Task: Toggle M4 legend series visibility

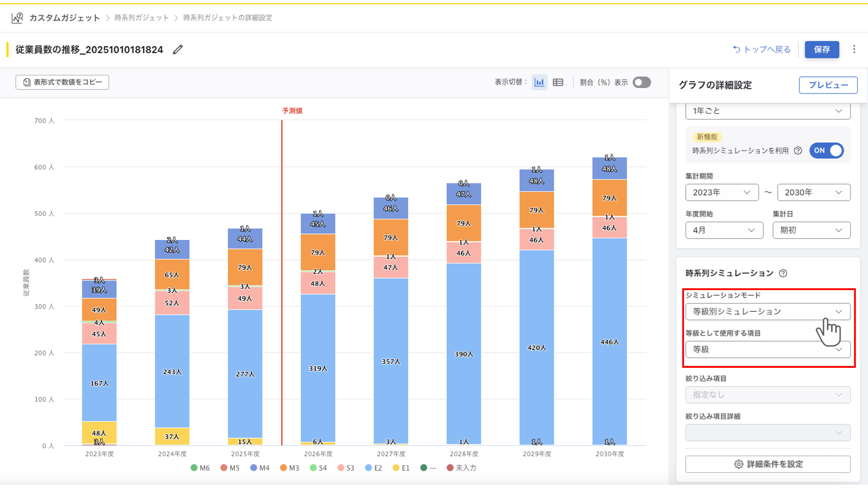Action: pos(259,468)
